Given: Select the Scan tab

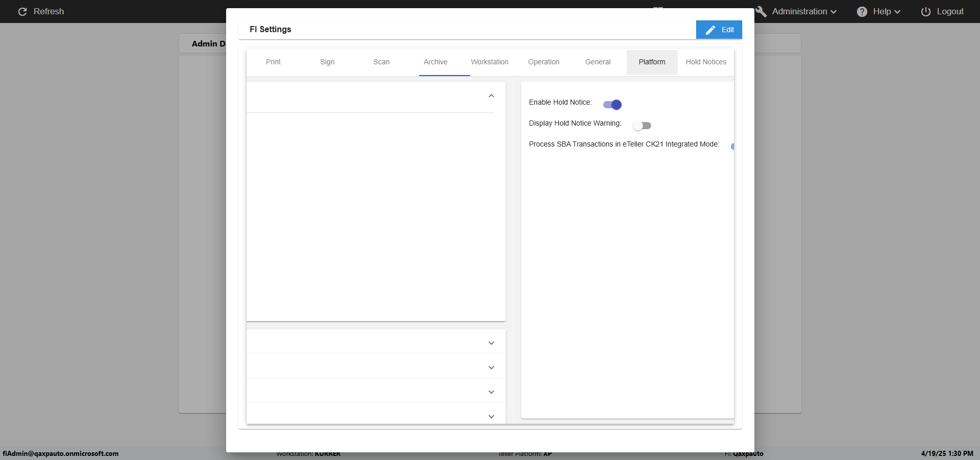Looking at the screenshot, I should pos(381,62).
